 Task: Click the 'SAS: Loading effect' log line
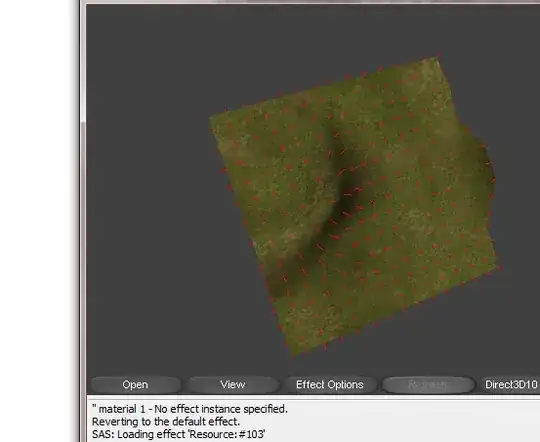[179, 434]
